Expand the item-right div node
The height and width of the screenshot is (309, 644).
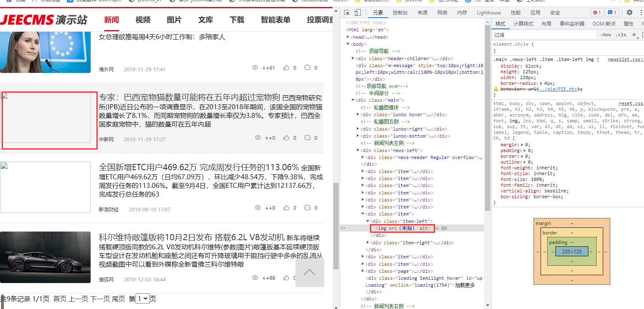[368, 243]
